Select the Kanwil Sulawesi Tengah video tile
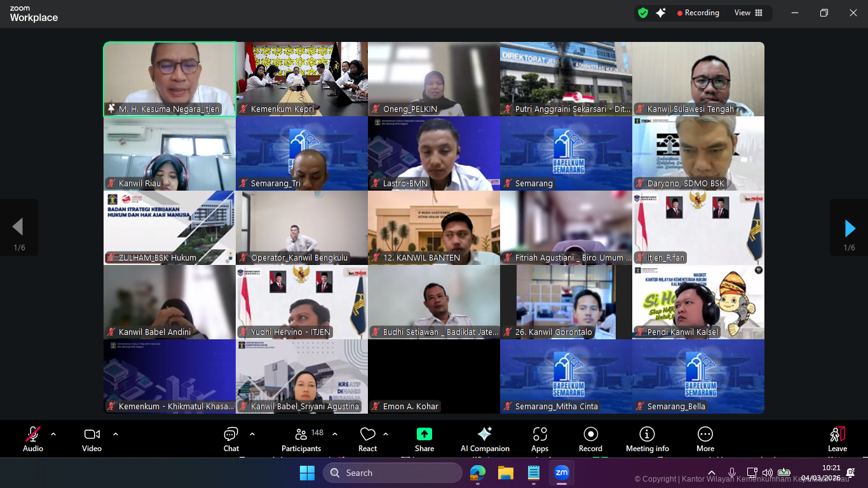 click(698, 79)
